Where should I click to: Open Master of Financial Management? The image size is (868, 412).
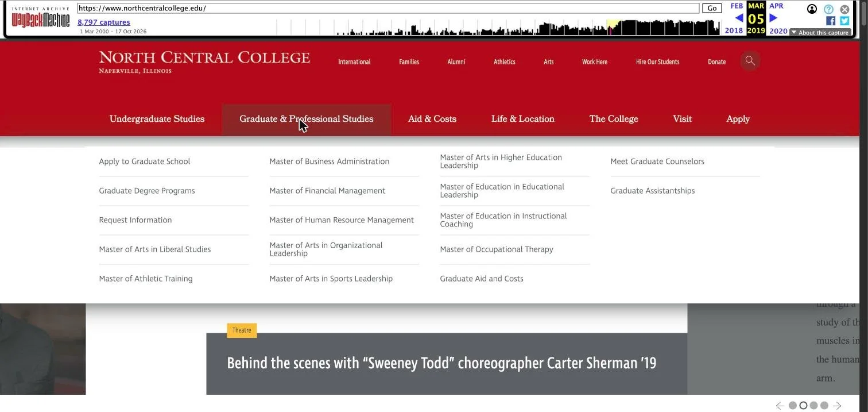pos(327,191)
